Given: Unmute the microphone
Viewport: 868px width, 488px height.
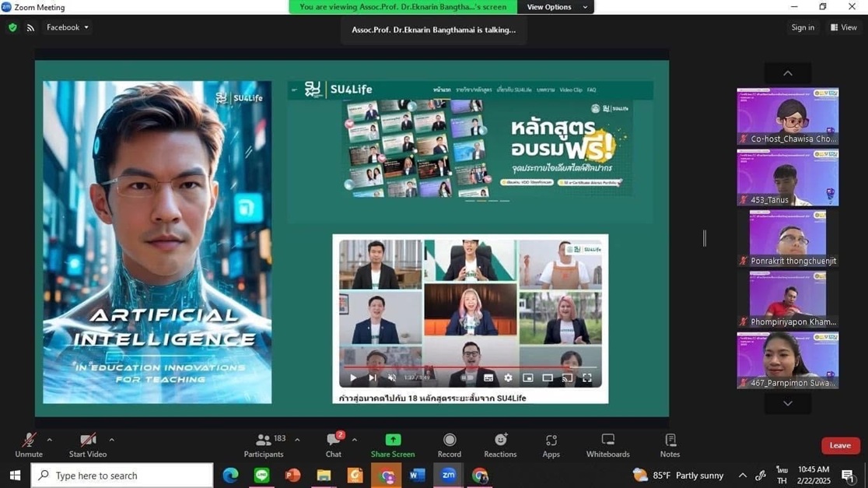Looking at the screenshot, I should point(29,445).
